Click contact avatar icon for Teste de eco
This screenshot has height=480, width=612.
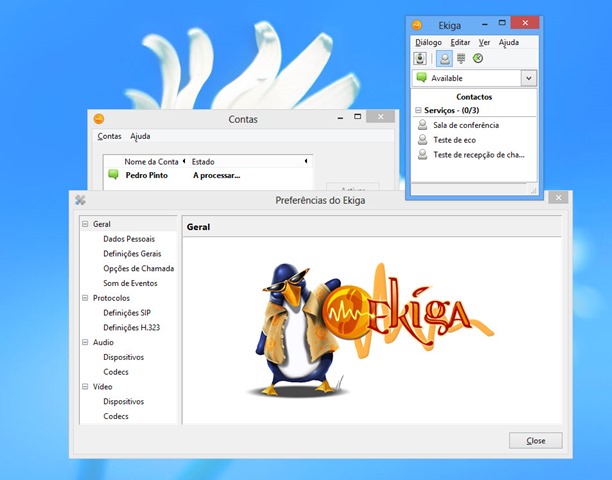click(422, 140)
